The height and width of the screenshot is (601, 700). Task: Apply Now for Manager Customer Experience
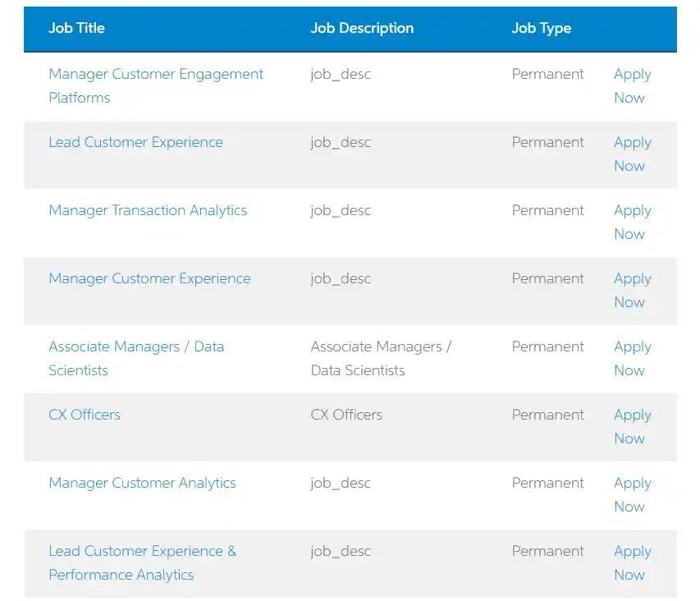point(633,290)
